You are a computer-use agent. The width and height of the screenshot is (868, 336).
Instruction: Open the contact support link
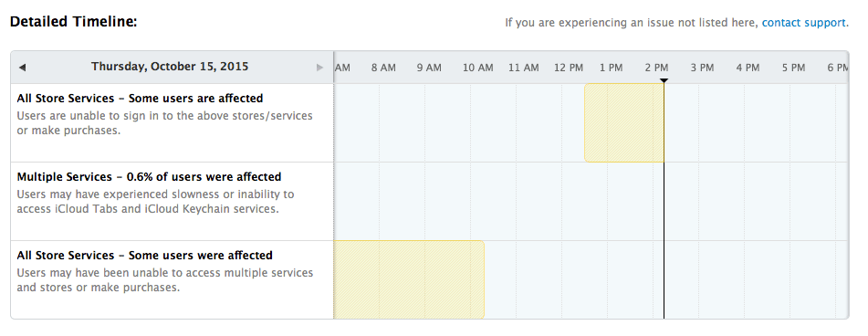tap(803, 23)
